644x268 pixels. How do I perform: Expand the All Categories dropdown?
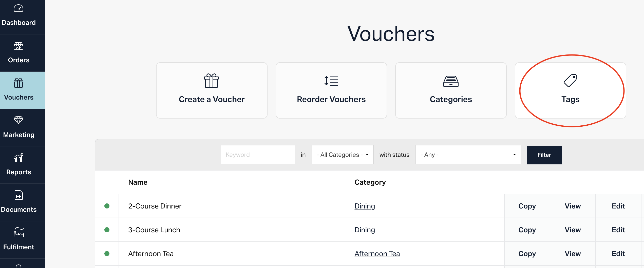tap(342, 155)
